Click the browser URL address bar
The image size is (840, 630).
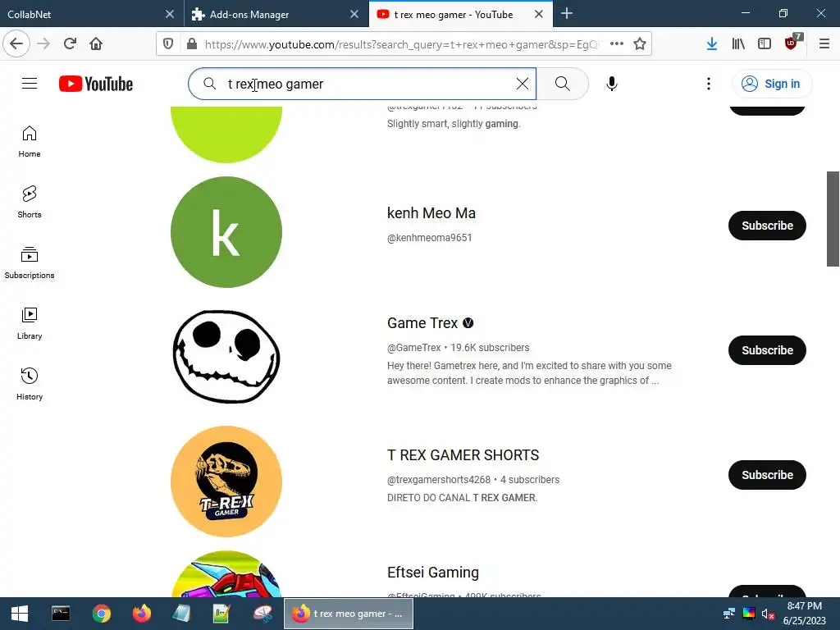[402, 44]
